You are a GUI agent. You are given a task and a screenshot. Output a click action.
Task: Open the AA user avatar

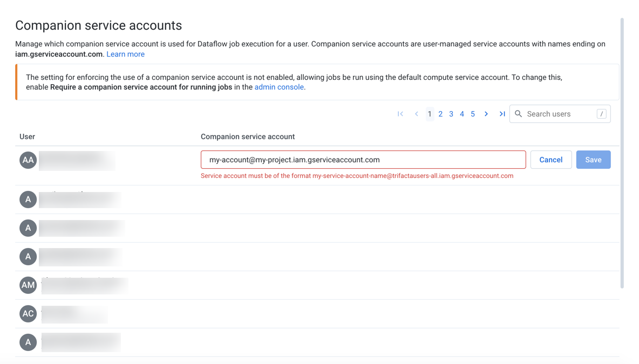point(28,160)
